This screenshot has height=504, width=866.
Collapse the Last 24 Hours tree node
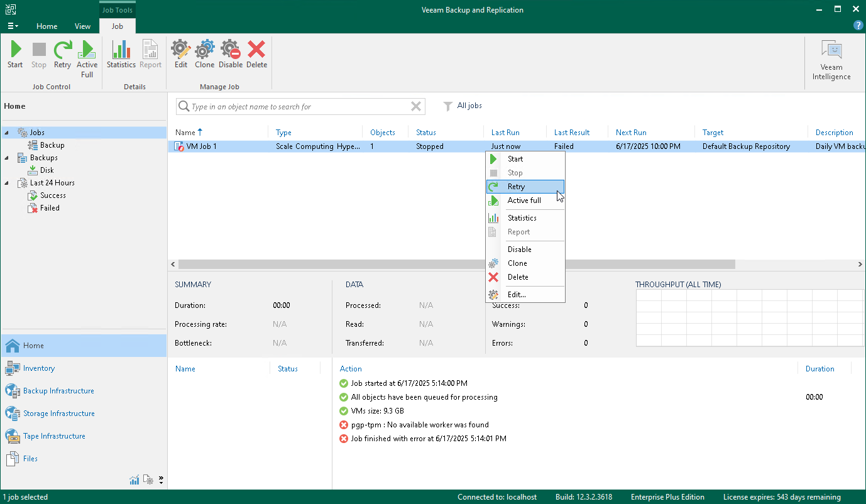pos(8,183)
